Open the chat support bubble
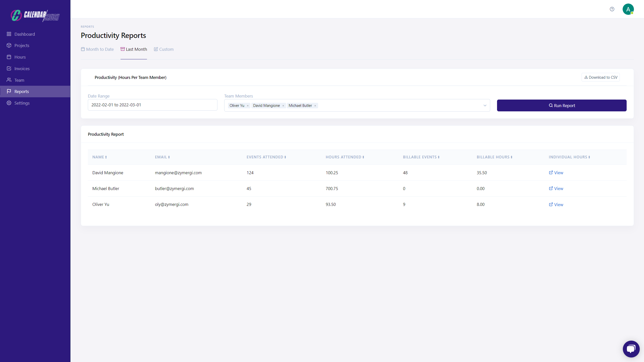644x362 pixels. (x=631, y=349)
